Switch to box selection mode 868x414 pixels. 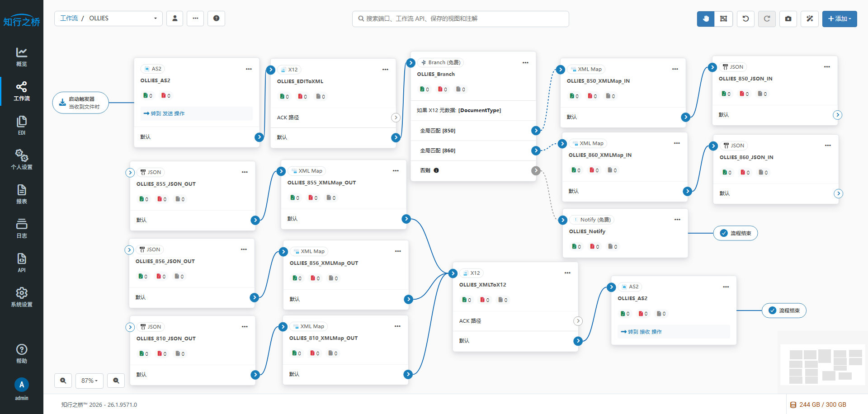click(x=723, y=19)
